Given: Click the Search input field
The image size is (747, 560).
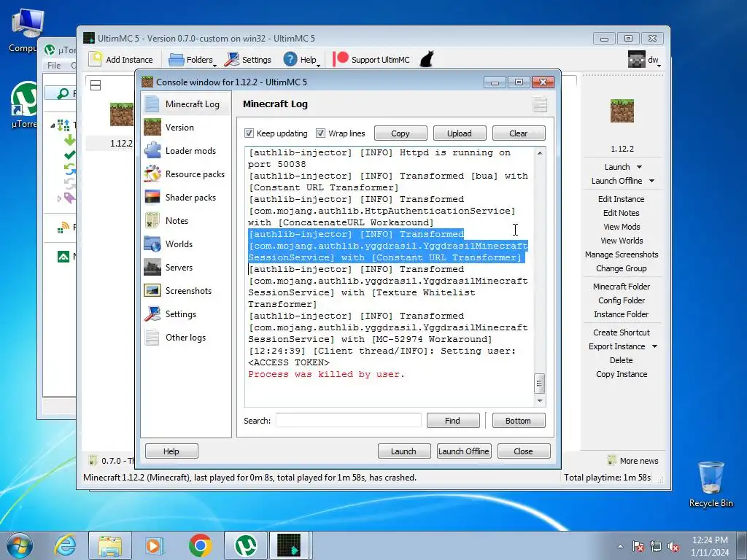Looking at the screenshot, I should 349,421.
